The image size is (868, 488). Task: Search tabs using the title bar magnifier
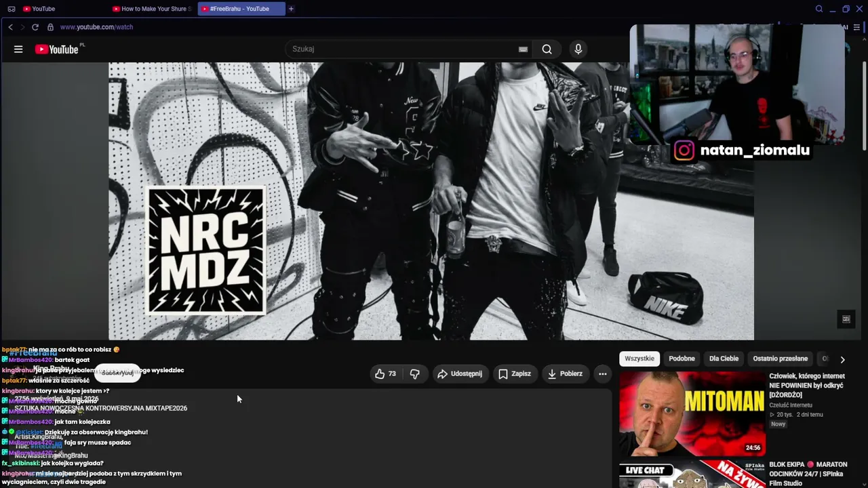(x=818, y=9)
